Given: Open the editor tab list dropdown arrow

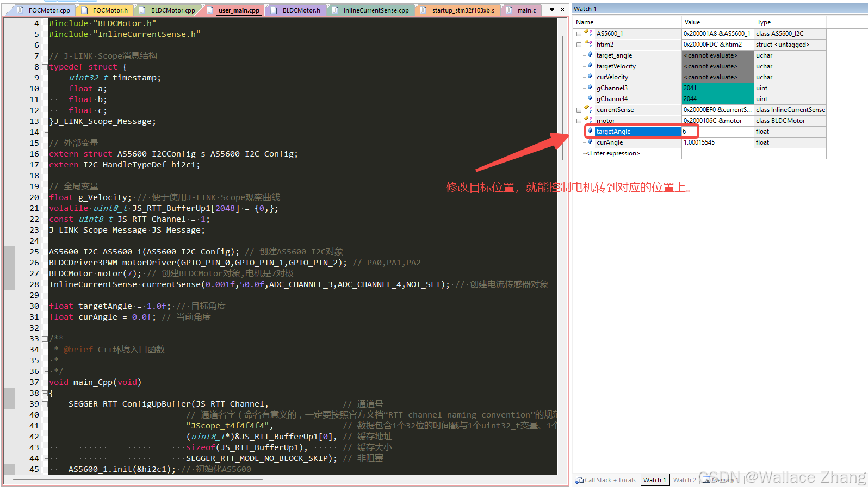Looking at the screenshot, I should coord(551,10).
